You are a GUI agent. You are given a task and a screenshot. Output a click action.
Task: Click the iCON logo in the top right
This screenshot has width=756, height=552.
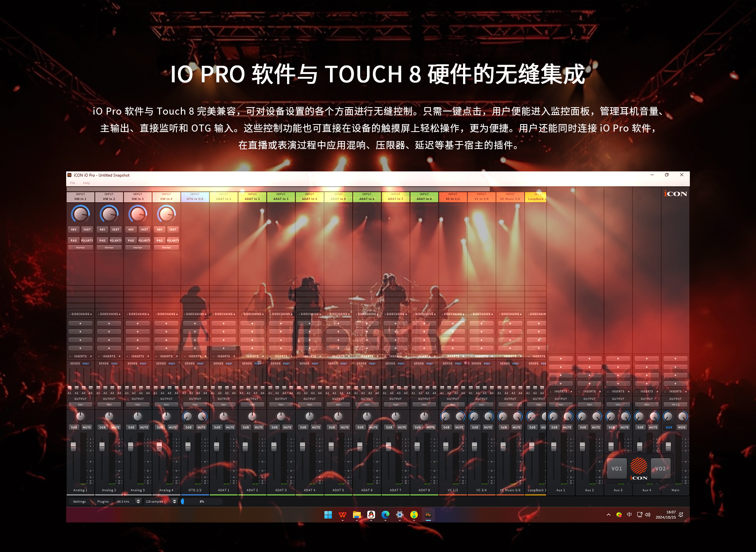tap(675, 193)
